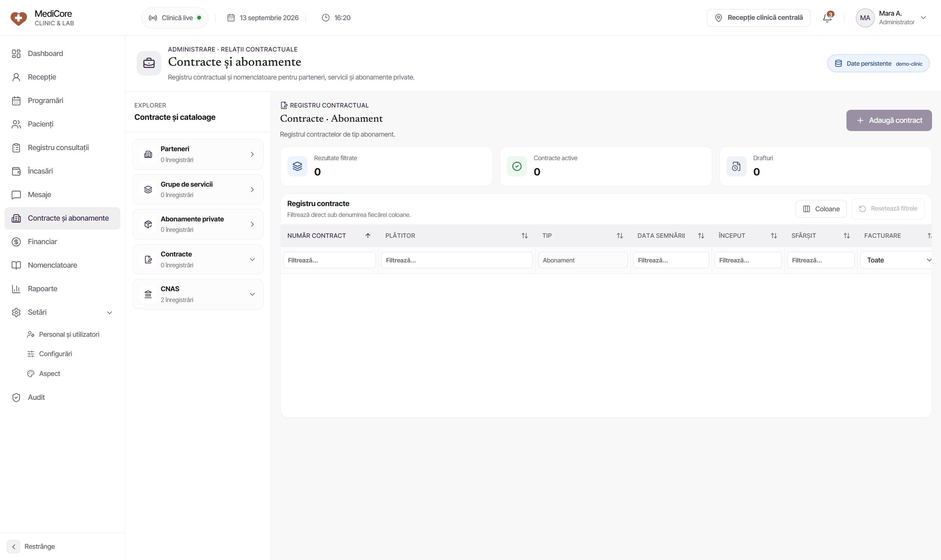This screenshot has width=941, height=560.
Task: Click the Grupe de servicii layers icon
Action: pos(148,189)
